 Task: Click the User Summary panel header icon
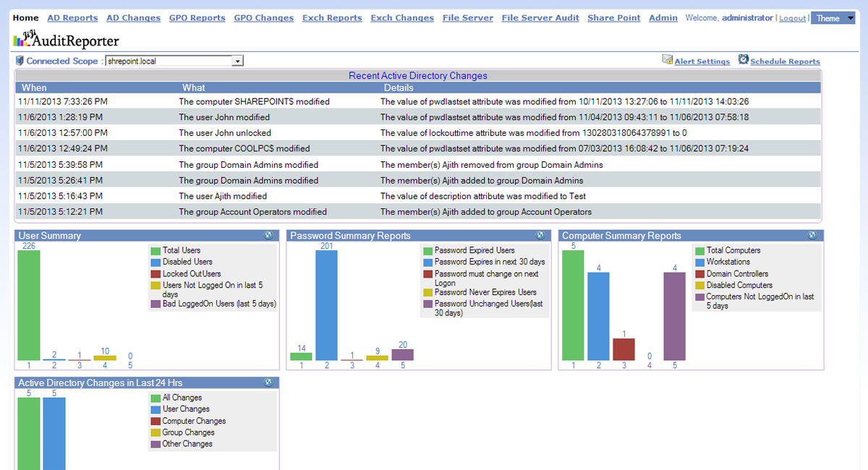[x=268, y=235]
